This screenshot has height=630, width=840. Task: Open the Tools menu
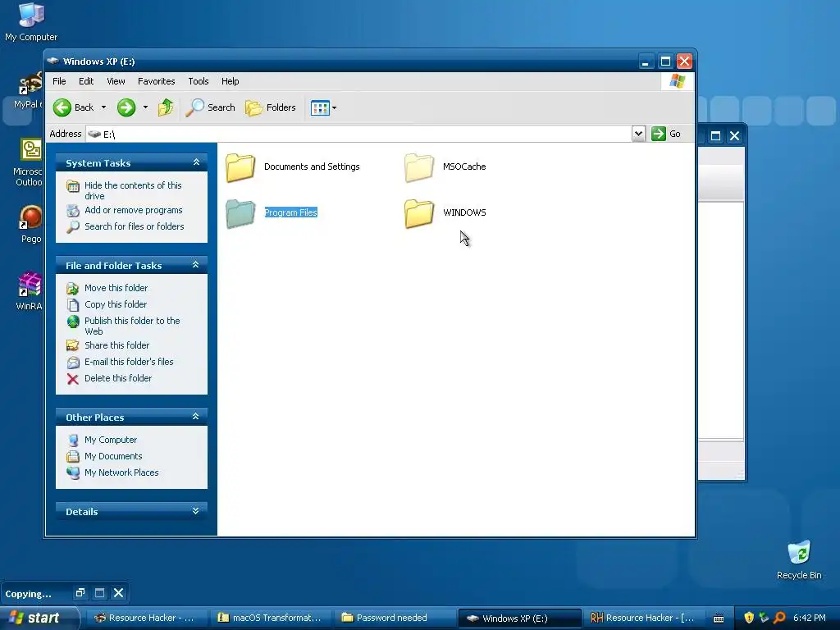(x=199, y=81)
